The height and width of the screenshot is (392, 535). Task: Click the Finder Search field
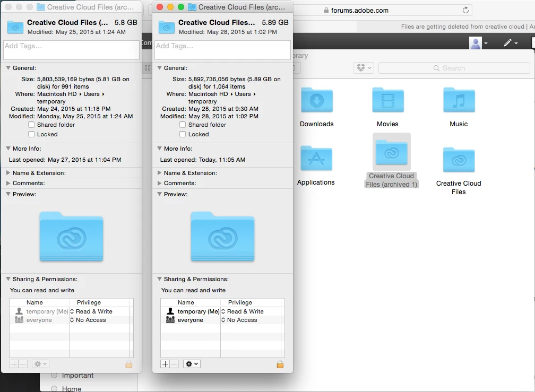coord(454,68)
